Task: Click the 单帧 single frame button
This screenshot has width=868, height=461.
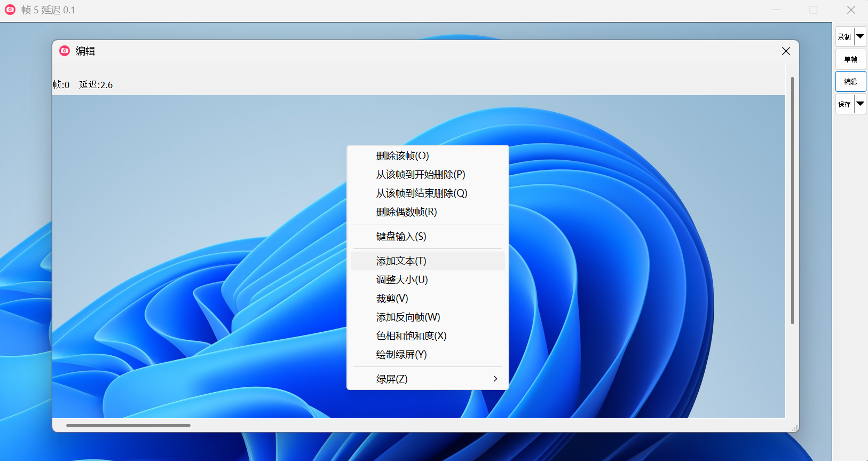Action: point(851,59)
